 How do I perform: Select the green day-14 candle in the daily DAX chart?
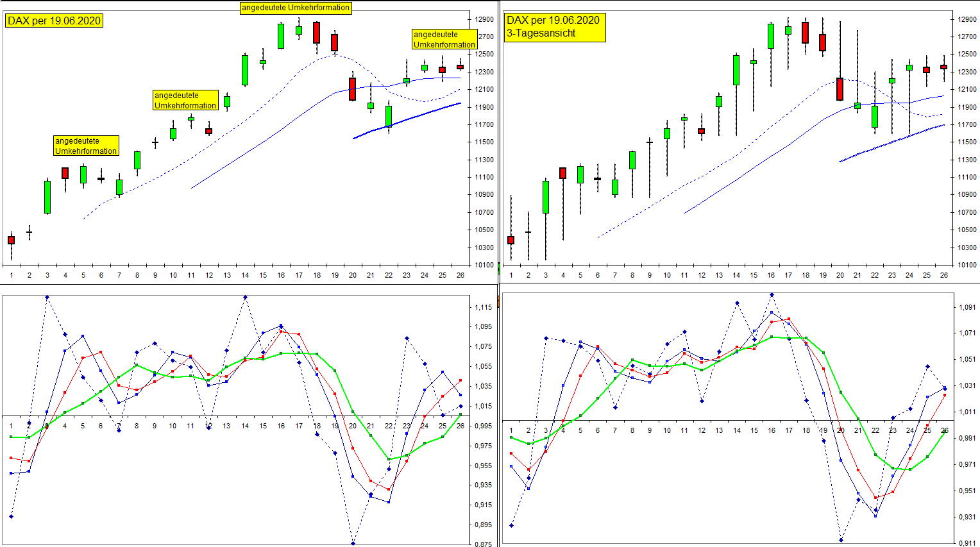245,70
